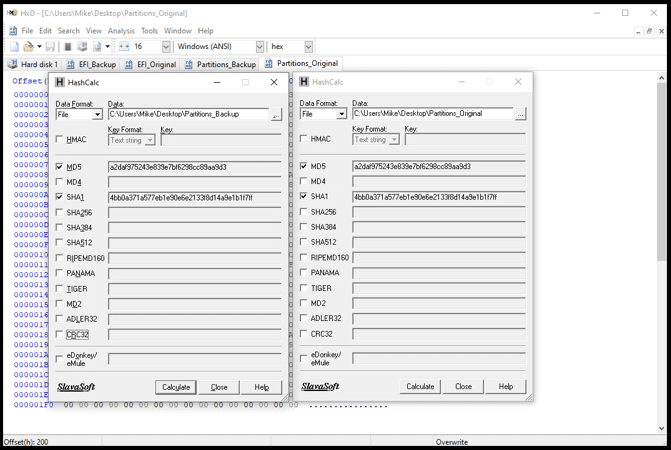Click the Open disk image icon
The width and height of the screenshot is (671, 450).
click(97, 47)
